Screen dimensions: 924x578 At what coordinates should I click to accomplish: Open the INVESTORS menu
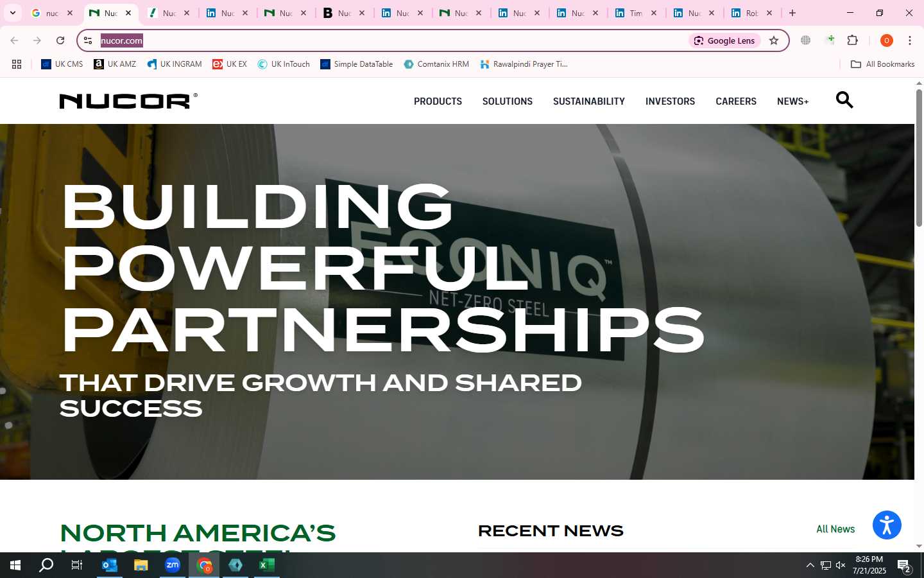coord(670,101)
